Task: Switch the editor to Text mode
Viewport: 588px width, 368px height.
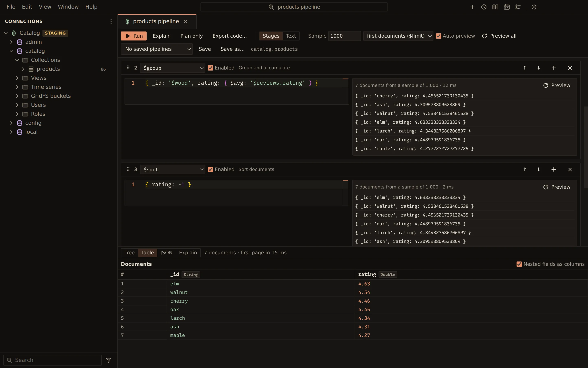Action: pos(291,36)
